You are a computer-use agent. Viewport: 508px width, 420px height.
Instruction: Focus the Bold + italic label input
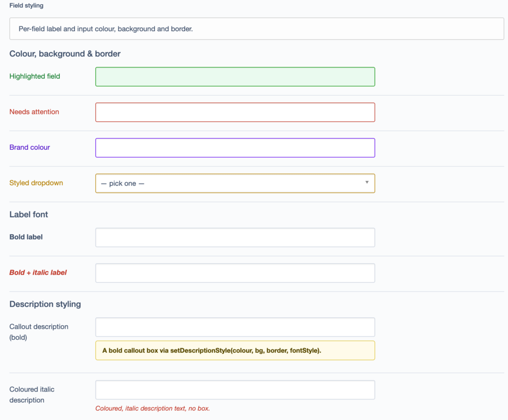pyautogui.click(x=235, y=273)
